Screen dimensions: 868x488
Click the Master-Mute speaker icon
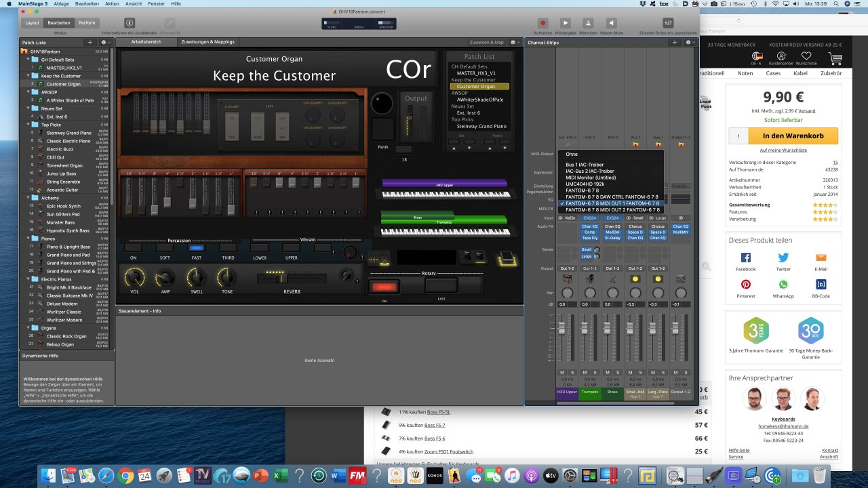click(x=611, y=22)
